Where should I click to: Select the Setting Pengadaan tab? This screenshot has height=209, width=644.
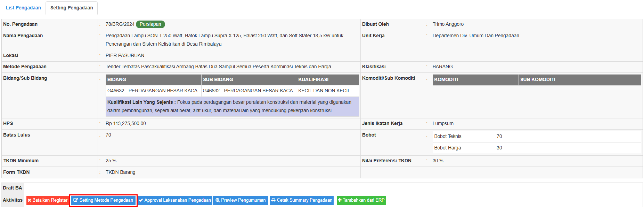click(72, 8)
